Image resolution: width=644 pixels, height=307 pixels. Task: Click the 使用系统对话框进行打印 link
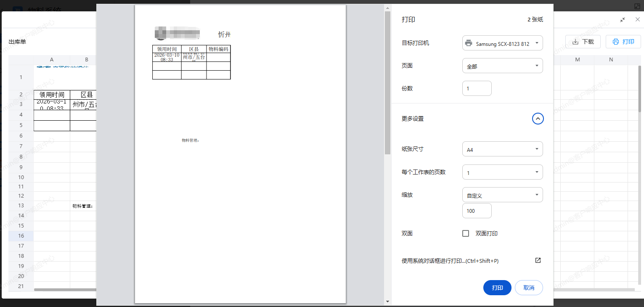click(x=450, y=261)
